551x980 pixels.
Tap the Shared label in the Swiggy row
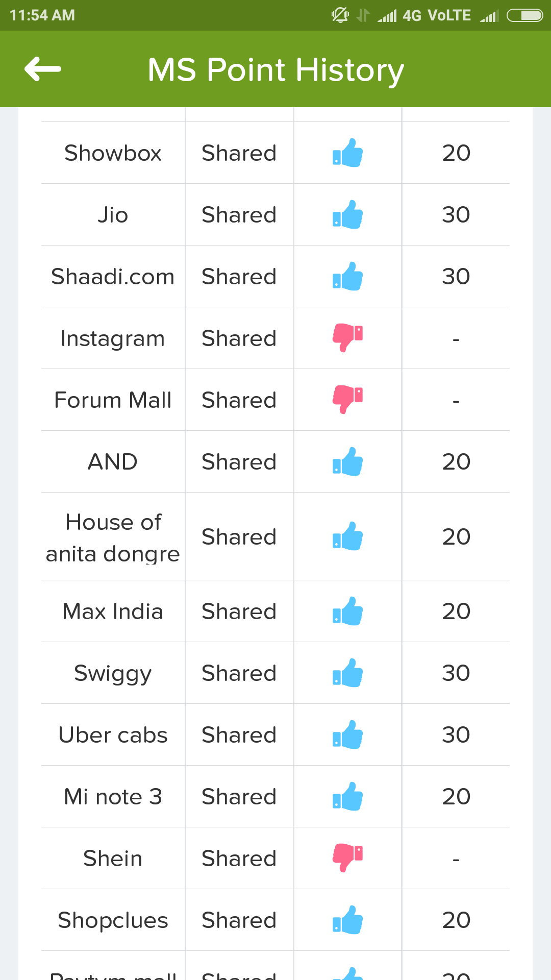click(239, 673)
